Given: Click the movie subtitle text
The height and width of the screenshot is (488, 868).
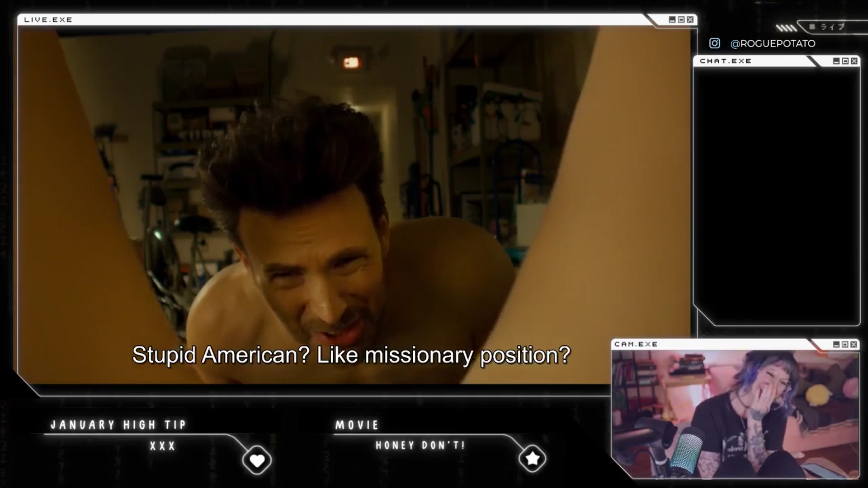Looking at the screenshot, I should [351, 355].
